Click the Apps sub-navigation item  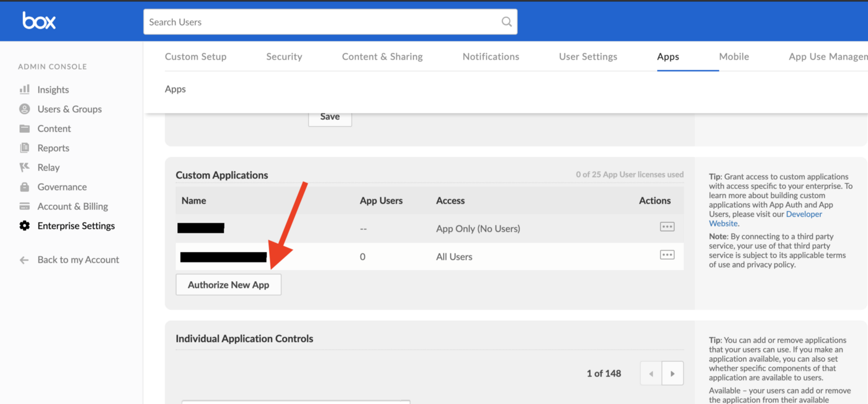click(175, 89)
